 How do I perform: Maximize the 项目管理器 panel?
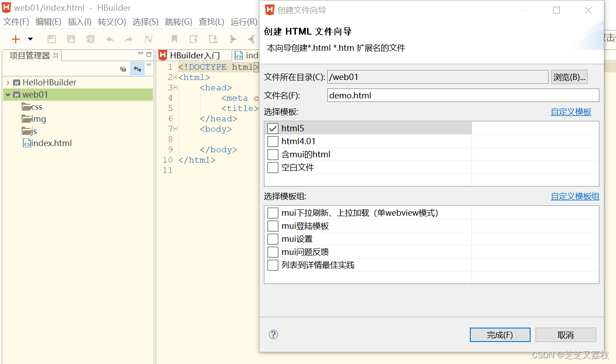click(x=149, y=54)
